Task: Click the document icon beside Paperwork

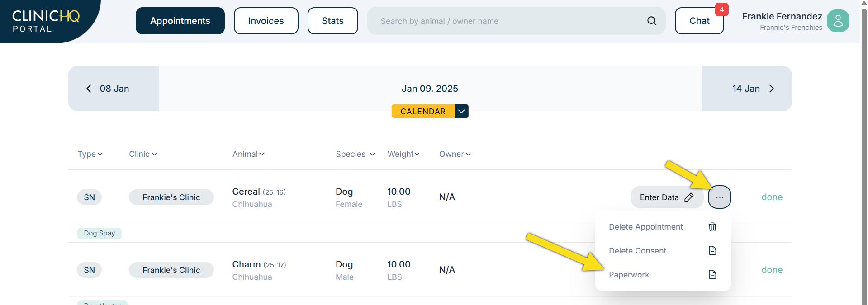Action: (712, 275)
